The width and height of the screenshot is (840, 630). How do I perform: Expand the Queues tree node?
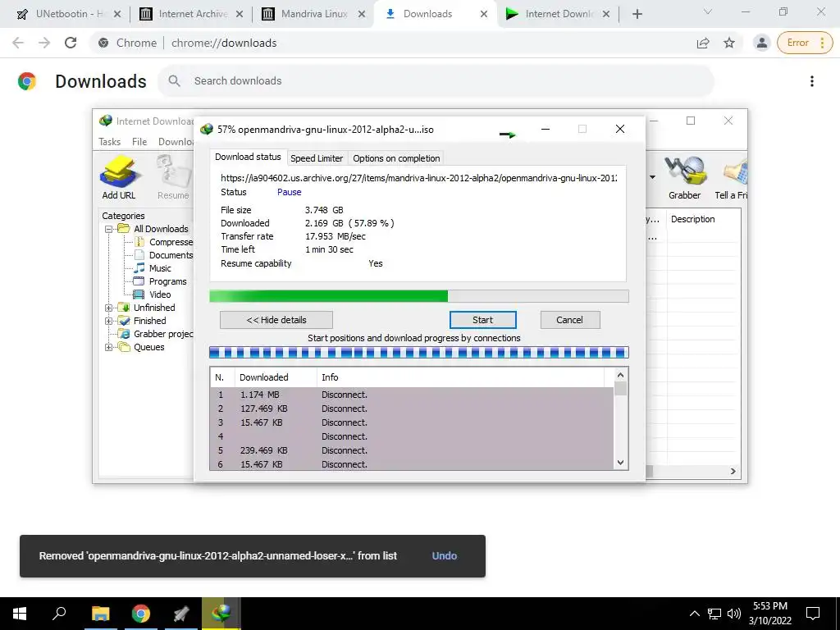pyautogui.click(x=109, y=347)
